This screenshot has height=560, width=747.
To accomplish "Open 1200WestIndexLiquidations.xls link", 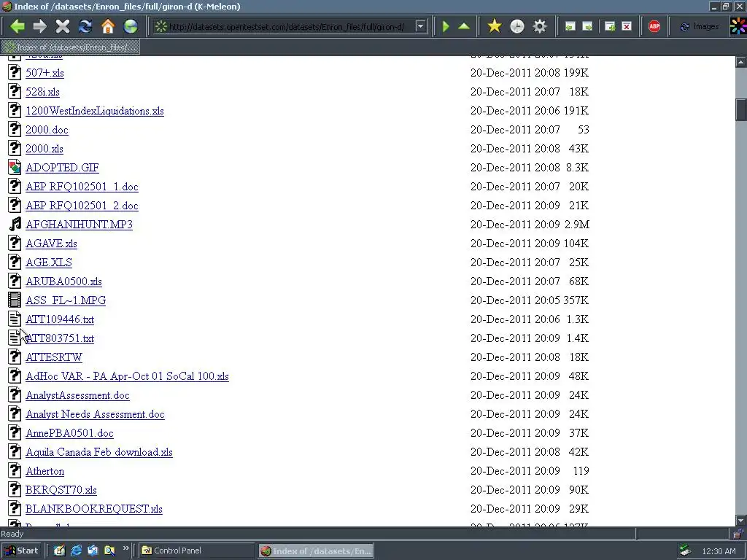I will (x=95, y=111).
